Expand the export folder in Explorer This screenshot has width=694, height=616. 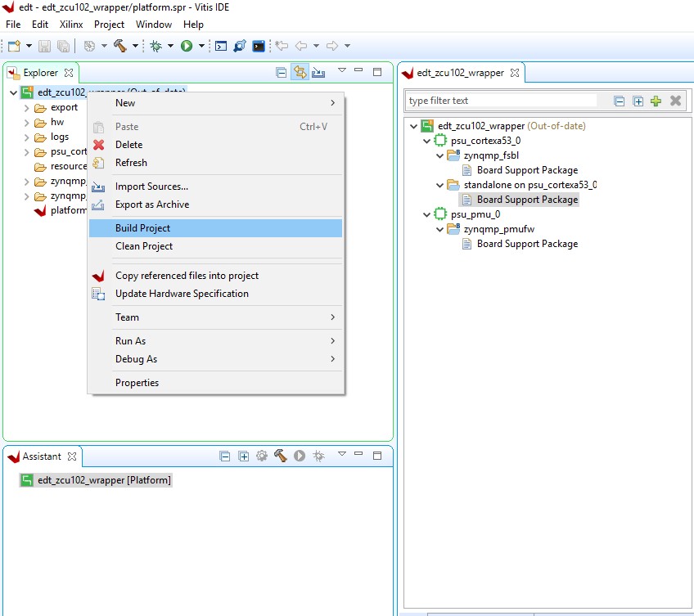pos(26,107)
